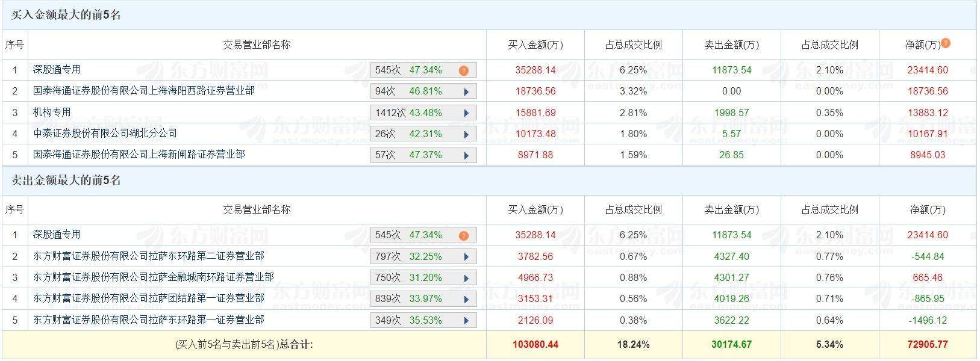Open 机构专用 link
980x361 pixels.
pyautogui.click(x=52, y=112)
